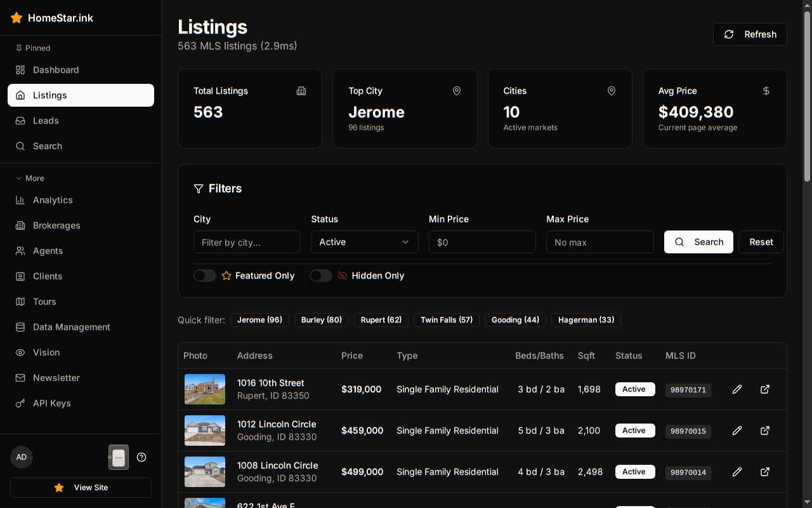Click the edit pencil for 1008 Lincoln Circle
This screenshot has height=508, width=812.
[x=737, y=472]
